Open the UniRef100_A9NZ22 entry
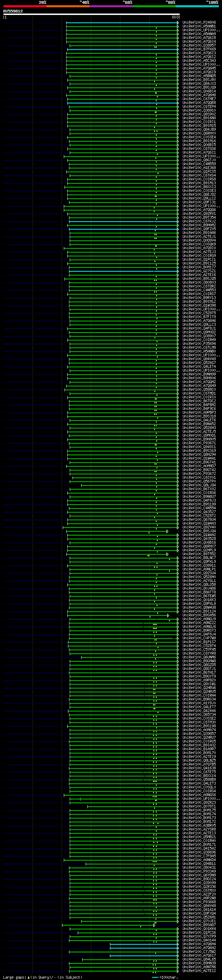This screenshot has width=222, height=980. (x=199, y=623)
